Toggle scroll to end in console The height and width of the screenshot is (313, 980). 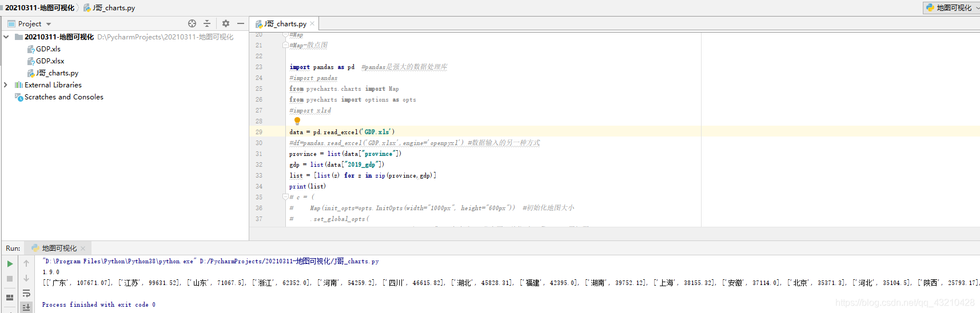26,307
